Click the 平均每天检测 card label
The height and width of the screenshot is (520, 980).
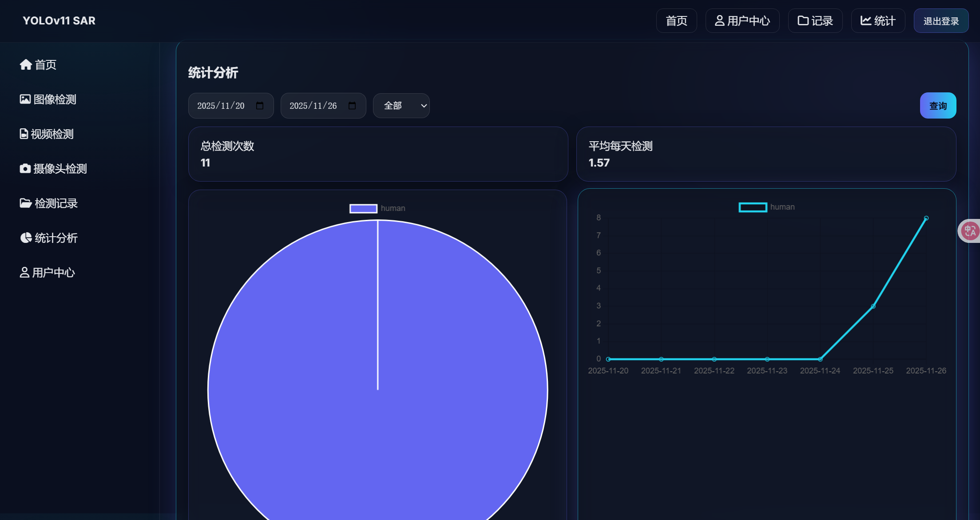click(x=620, y=146)
